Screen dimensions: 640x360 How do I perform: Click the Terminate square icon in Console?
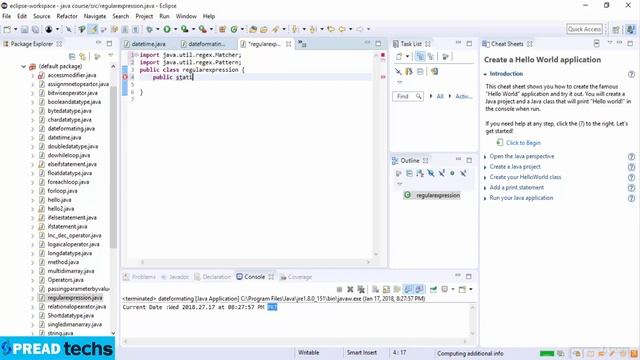pos(339,289)
